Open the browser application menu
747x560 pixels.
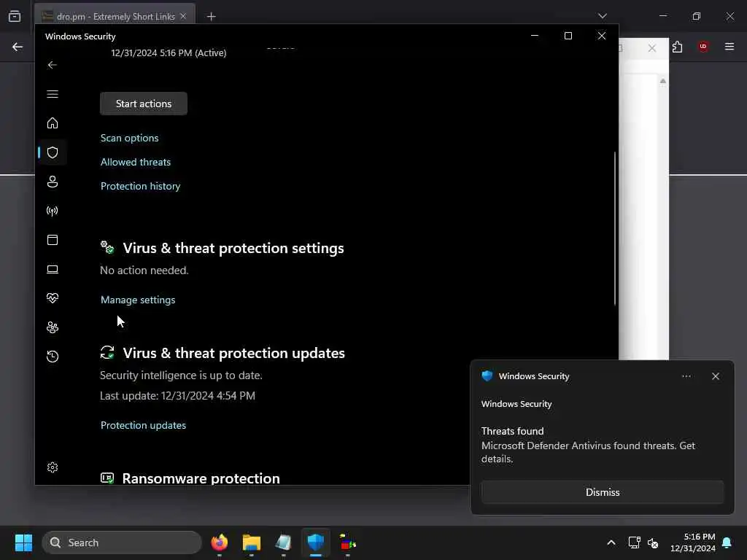coord(729,47)
